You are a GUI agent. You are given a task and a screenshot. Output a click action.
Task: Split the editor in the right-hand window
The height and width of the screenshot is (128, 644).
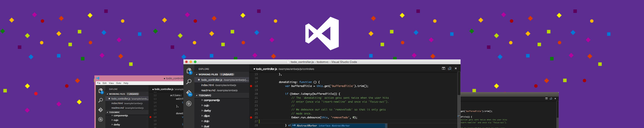546,99
